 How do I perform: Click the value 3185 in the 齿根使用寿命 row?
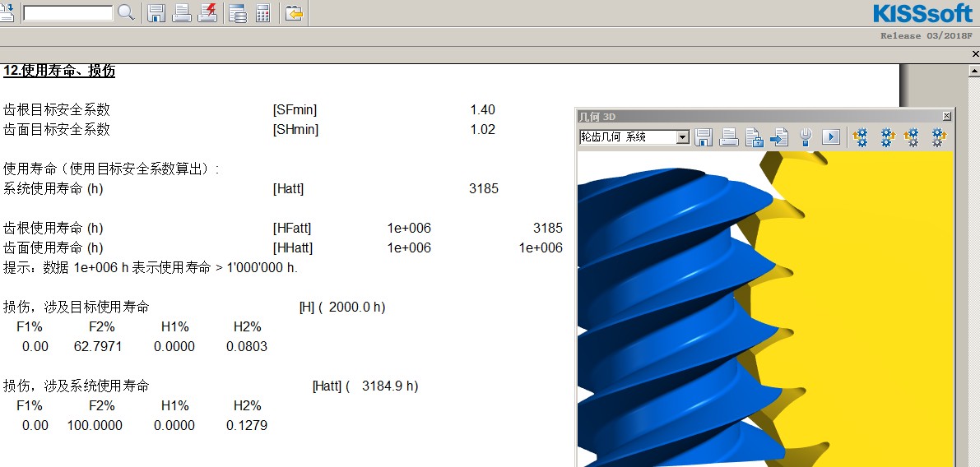coord(547,229)
